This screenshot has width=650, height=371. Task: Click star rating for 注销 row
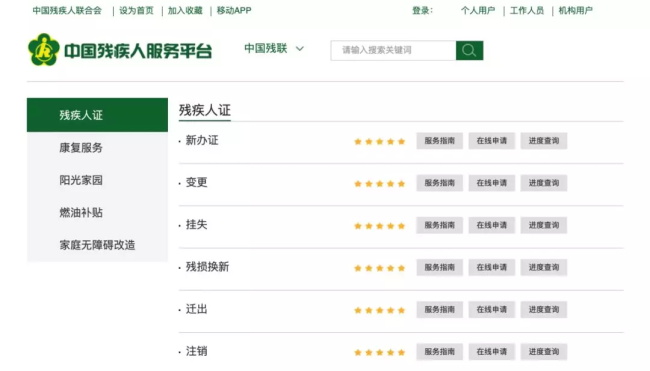tap(379, 352)
